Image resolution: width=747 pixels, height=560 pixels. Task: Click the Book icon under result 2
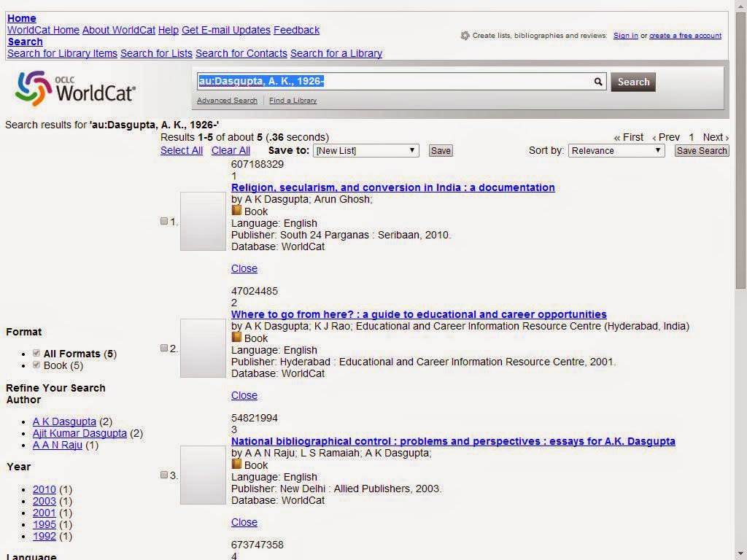click(236, 337)
